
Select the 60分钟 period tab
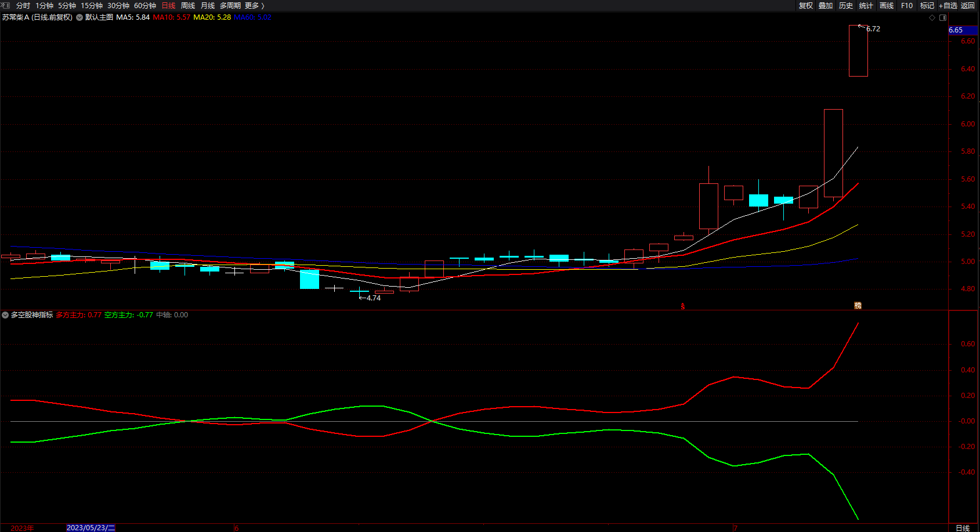[x=145, y=5]
